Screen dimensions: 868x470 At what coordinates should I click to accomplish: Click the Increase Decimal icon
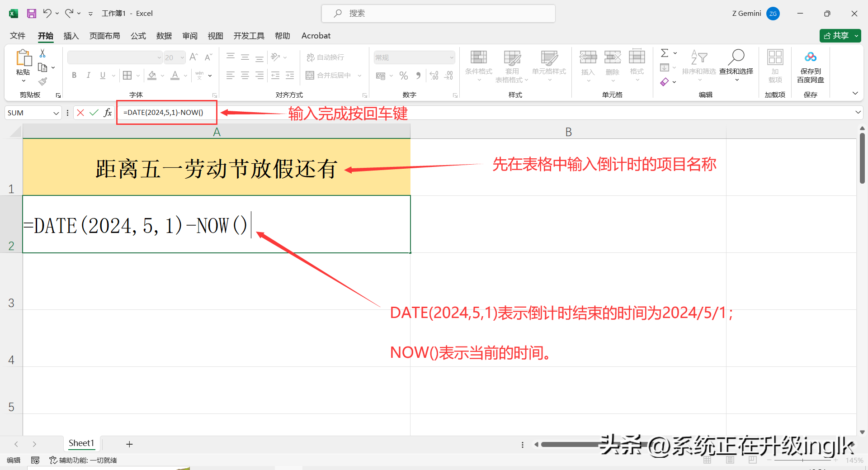point(434,76)
